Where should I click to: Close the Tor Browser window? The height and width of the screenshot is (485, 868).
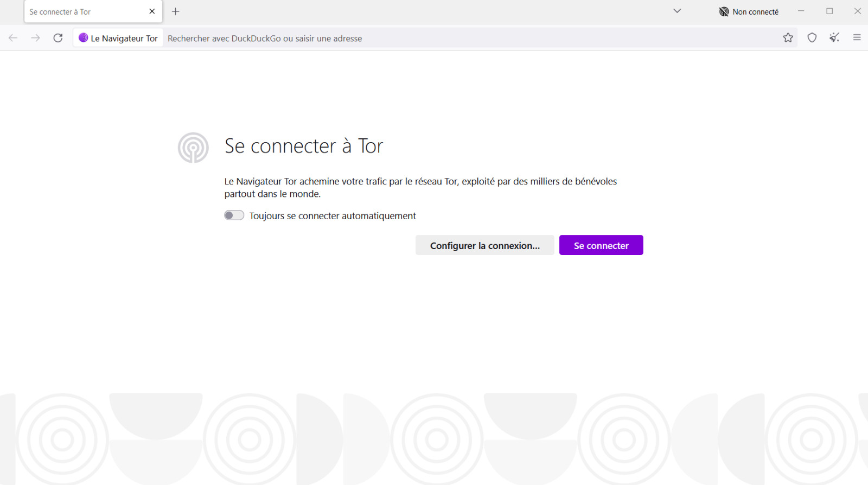click(858, 11)
